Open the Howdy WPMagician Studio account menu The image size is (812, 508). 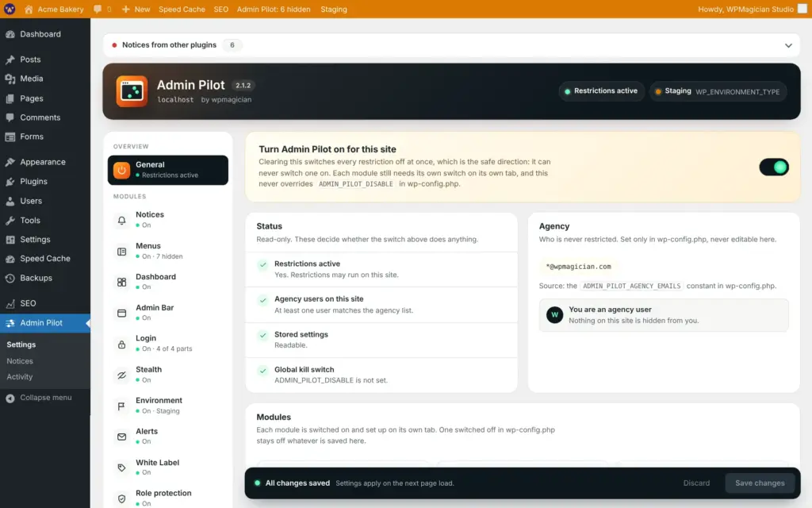pos(752,10)
